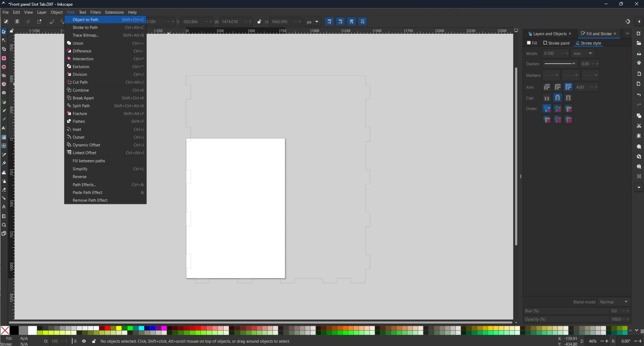Expand the dock panel chevron menu
This screenshot has width=644, height=346.
point(627,34)
